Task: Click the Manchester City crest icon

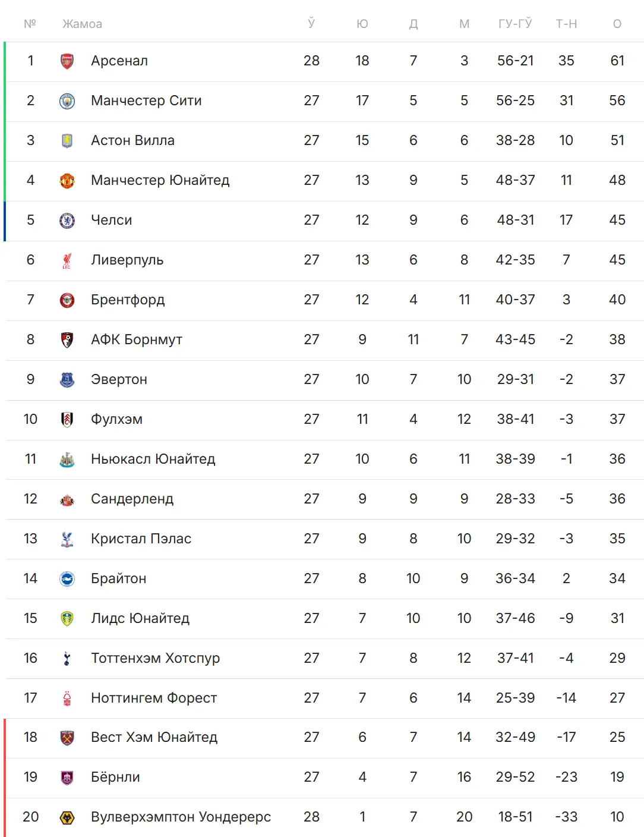Action: point(67,101)
